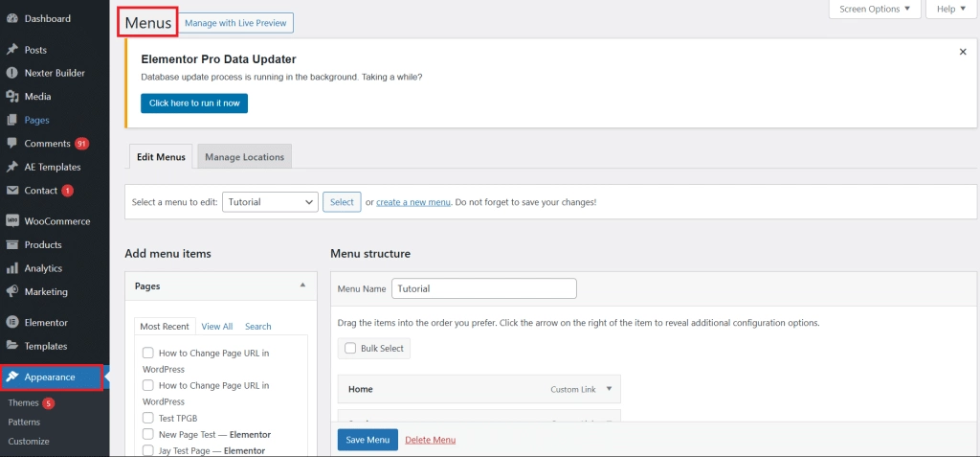
Task: Enable the Bulk Select checkbox
Action: [350, 349]
